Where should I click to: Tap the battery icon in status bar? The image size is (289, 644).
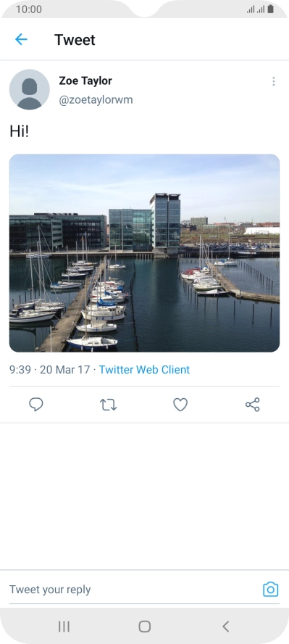coord(270,9)
